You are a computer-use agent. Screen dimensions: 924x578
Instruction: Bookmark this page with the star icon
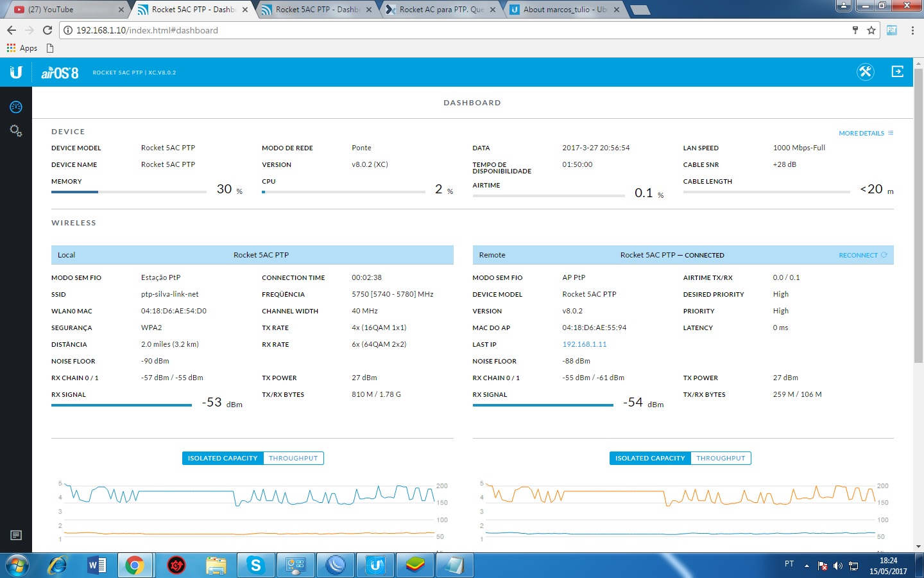coord(871,30)
